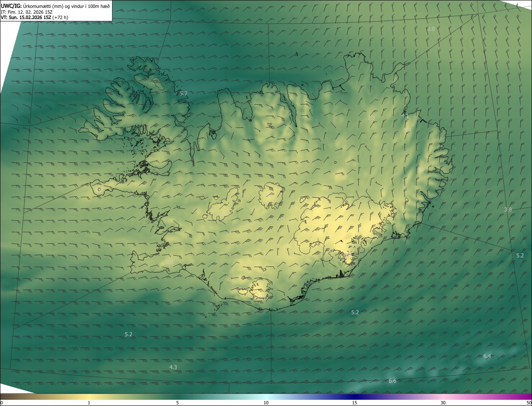Click the 6.6 value label on the map
The height and width of the screenshot is (406, 532).
tap(392, 381)
